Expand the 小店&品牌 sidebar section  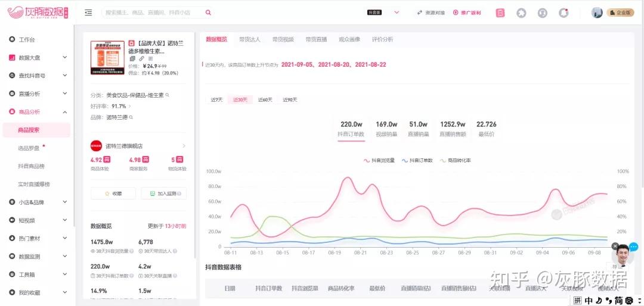pos(65,202)
